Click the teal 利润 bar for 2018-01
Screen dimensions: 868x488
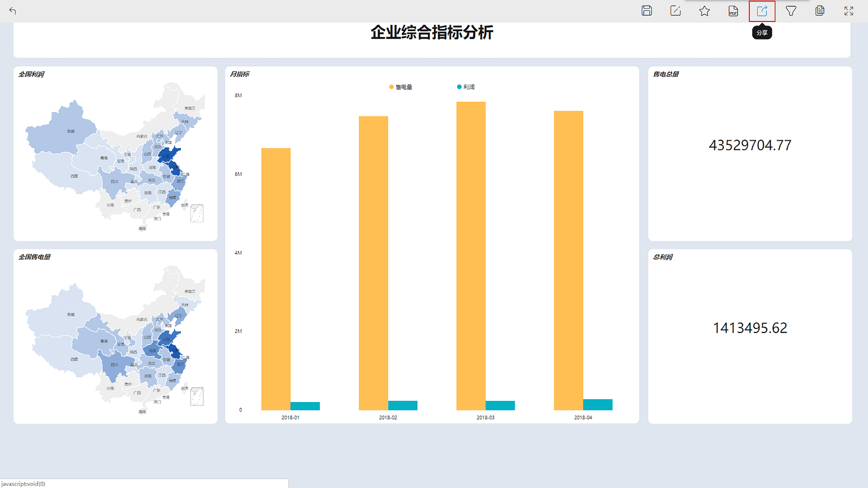pos(305,406)
